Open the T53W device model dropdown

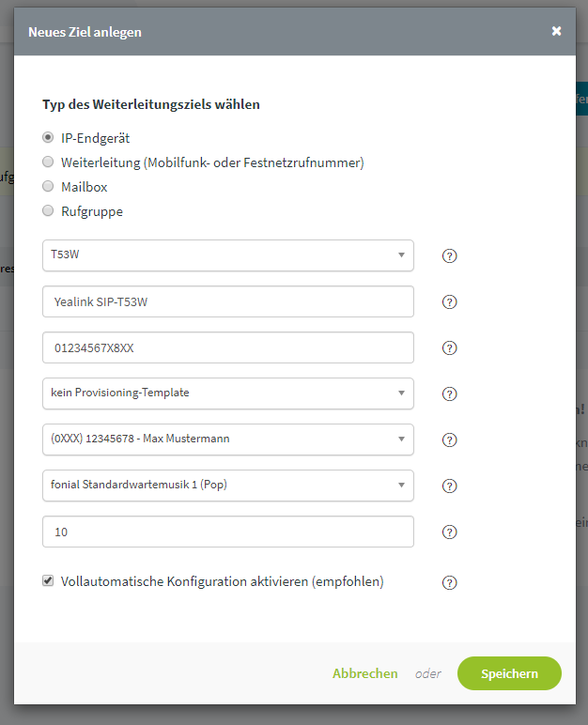(x=228, y=255)
